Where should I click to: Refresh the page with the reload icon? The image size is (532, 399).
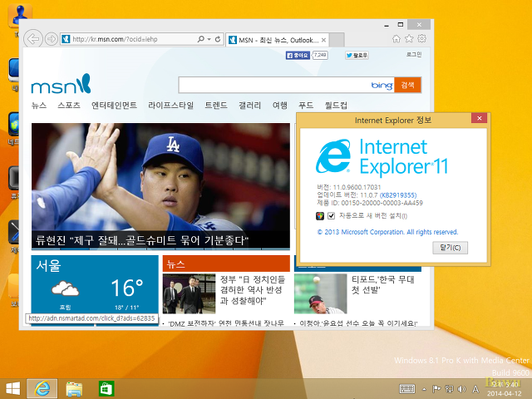(218, 39)
